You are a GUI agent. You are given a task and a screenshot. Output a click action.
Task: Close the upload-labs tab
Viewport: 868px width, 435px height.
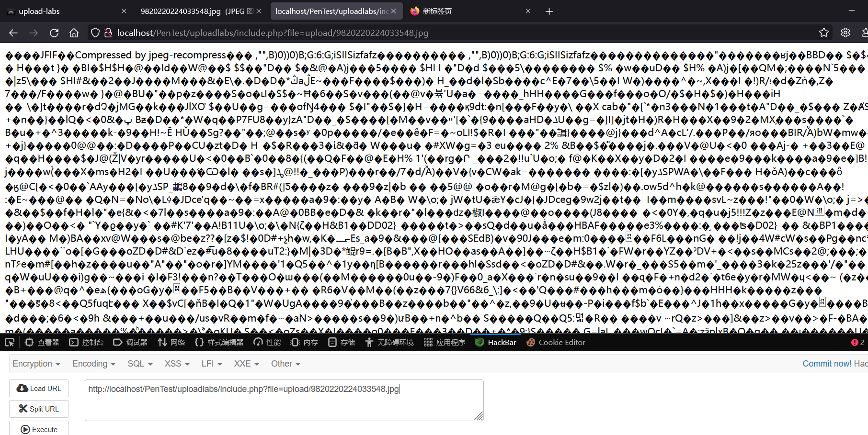pyautogui.click(x=124, y=11)
